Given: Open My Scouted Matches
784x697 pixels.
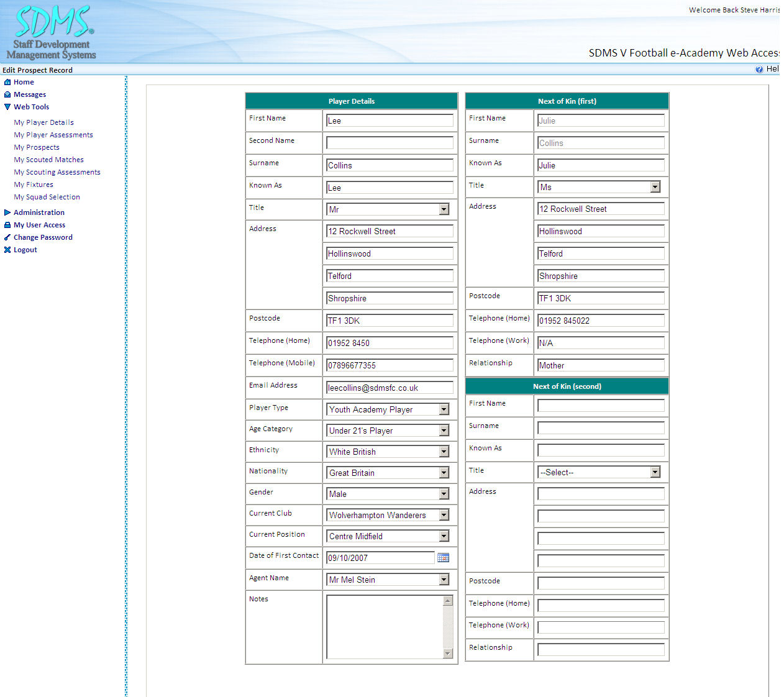Looking at the screenshot, I should (48, 160).
